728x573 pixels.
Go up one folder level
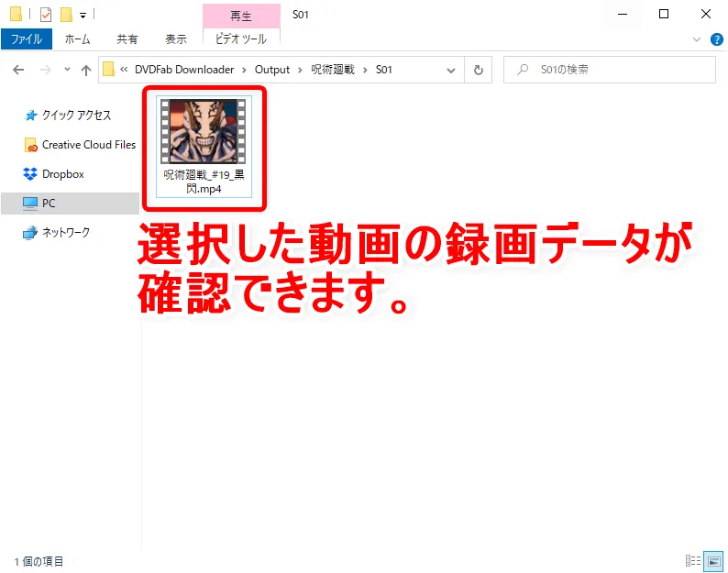(86, 70)
